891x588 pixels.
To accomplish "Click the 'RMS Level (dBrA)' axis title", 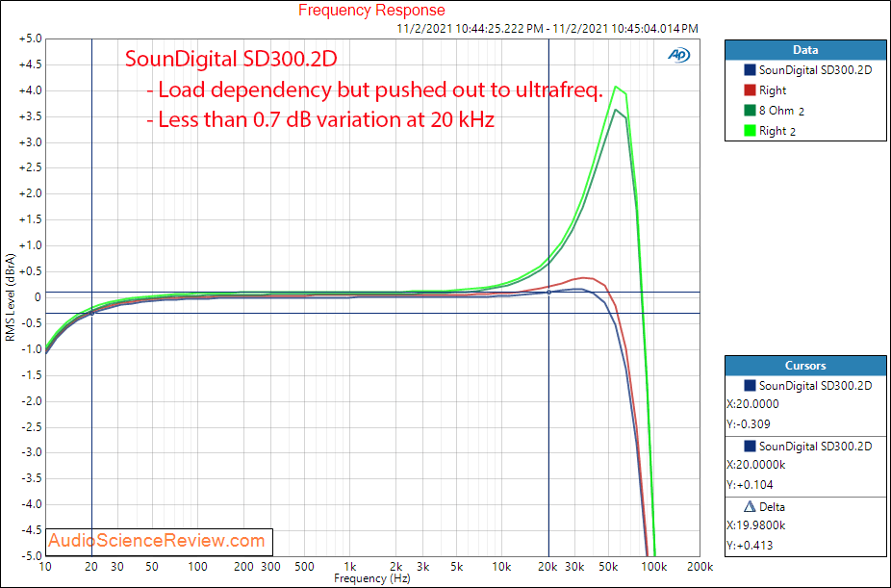I will click(11, 297).
